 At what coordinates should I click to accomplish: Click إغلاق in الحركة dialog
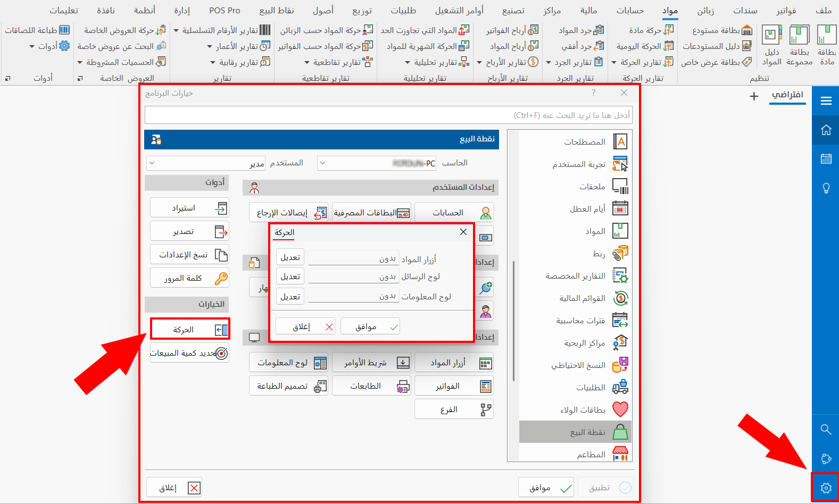305,326
